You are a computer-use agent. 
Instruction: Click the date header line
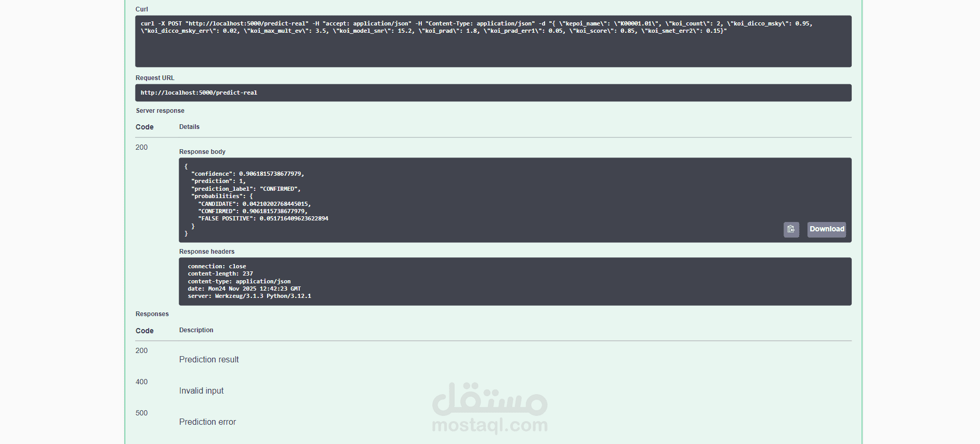click(x=244, y=289)
